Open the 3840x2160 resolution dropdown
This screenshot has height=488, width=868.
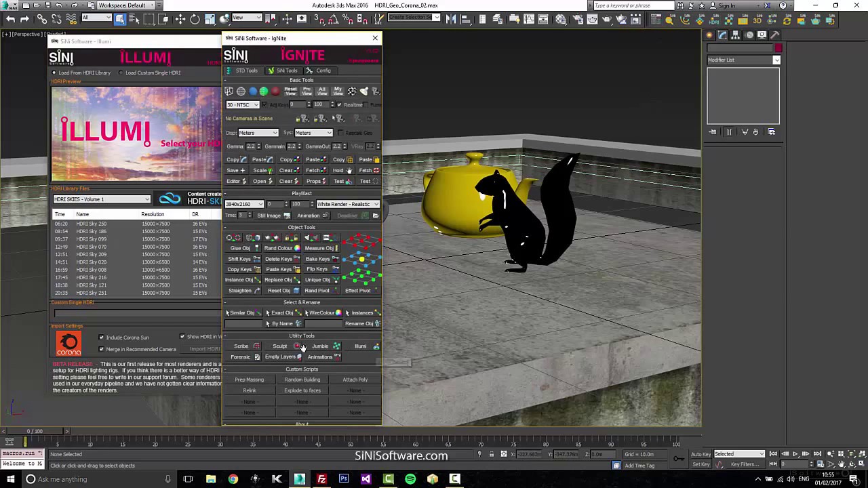click(245, 204)
